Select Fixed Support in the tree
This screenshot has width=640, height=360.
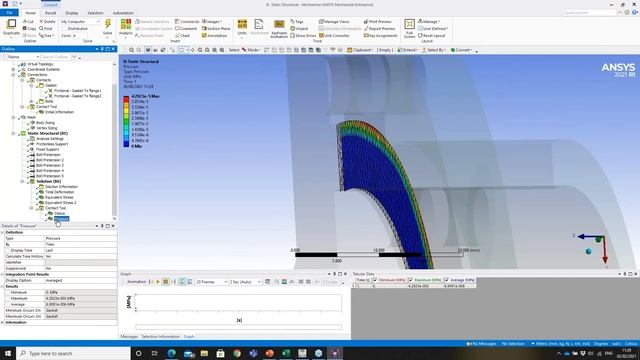(47, 149)
